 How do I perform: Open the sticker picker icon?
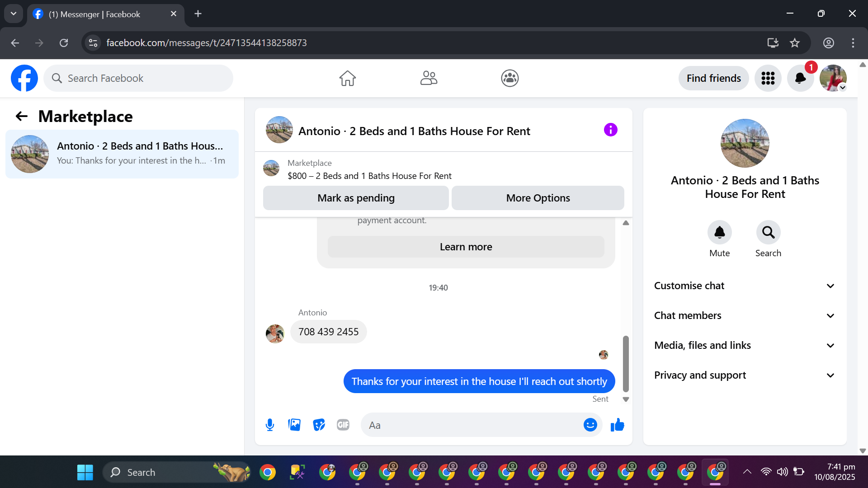319,425
